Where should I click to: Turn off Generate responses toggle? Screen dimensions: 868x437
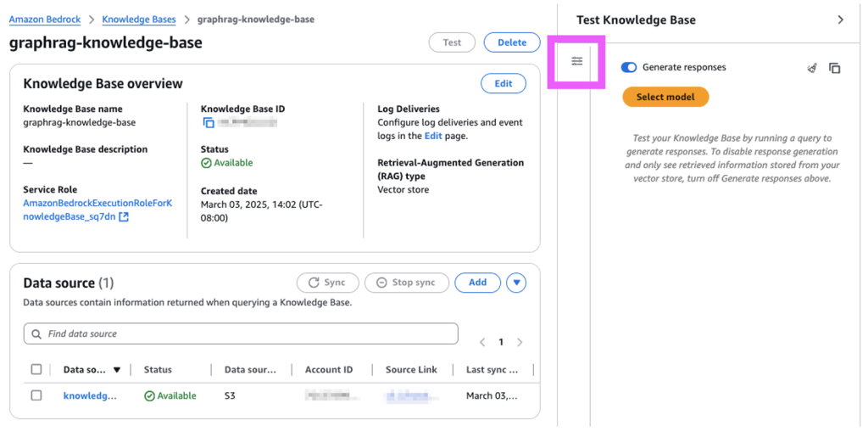(629, 67)
